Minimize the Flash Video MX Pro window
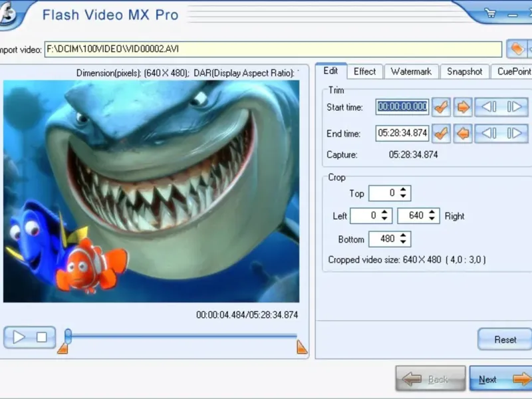Screen dimensions: 532x399 click(513, 15)
